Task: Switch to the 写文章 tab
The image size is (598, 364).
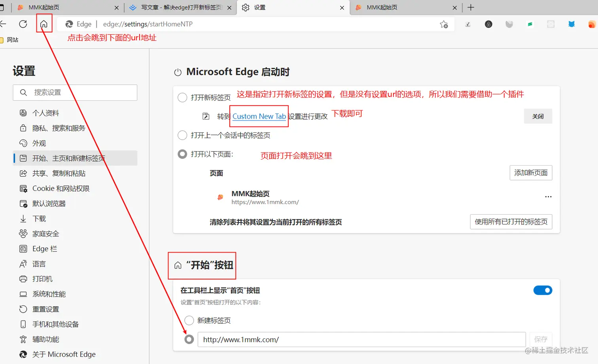Action: (180, 8)
